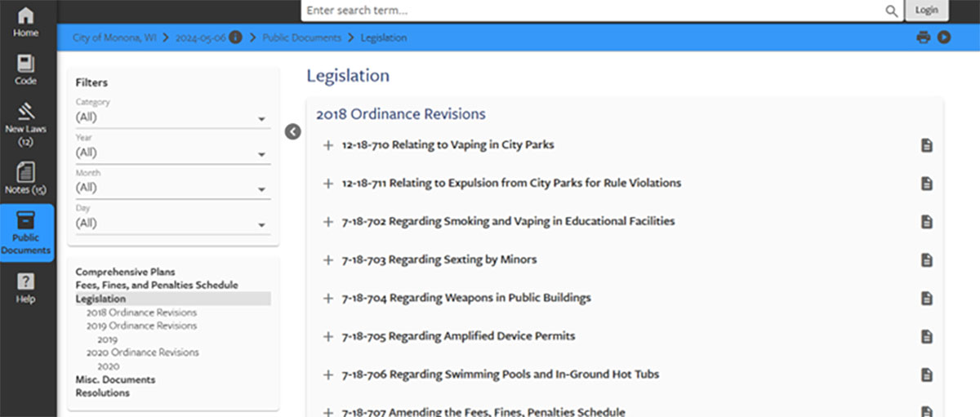Expand 7-18-703 Regarding Sexting by Minors

[328, 260]
